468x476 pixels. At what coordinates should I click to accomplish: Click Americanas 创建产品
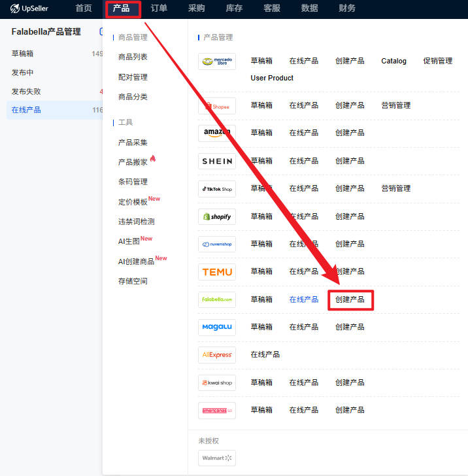tap(350, 410)
